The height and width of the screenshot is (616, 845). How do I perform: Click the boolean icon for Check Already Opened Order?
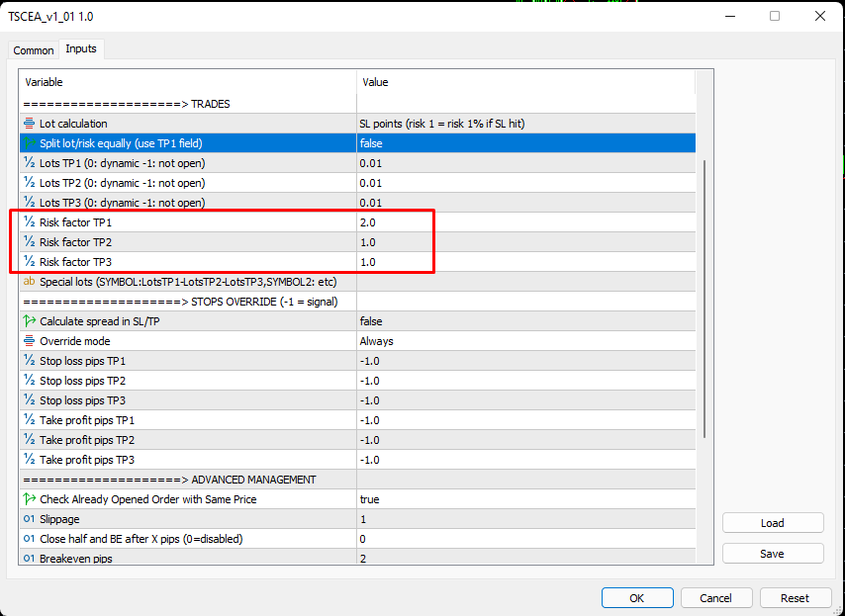(29, 499)
